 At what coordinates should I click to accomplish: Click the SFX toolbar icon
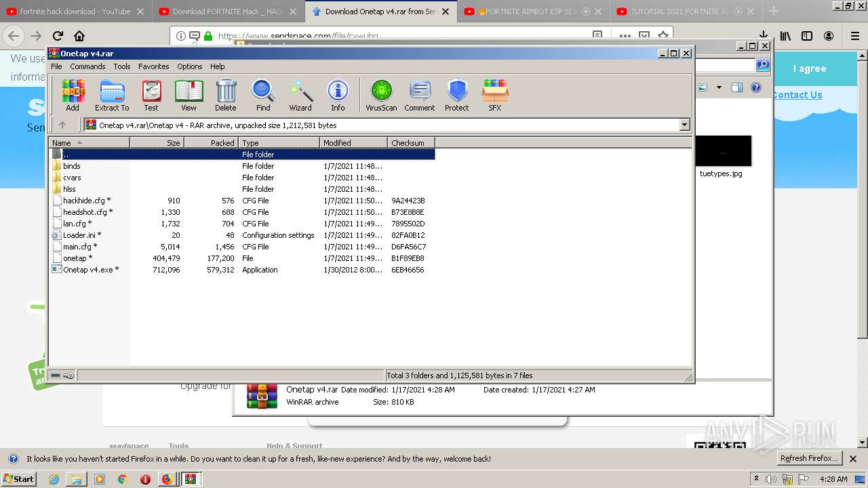(x=495, y=95)
